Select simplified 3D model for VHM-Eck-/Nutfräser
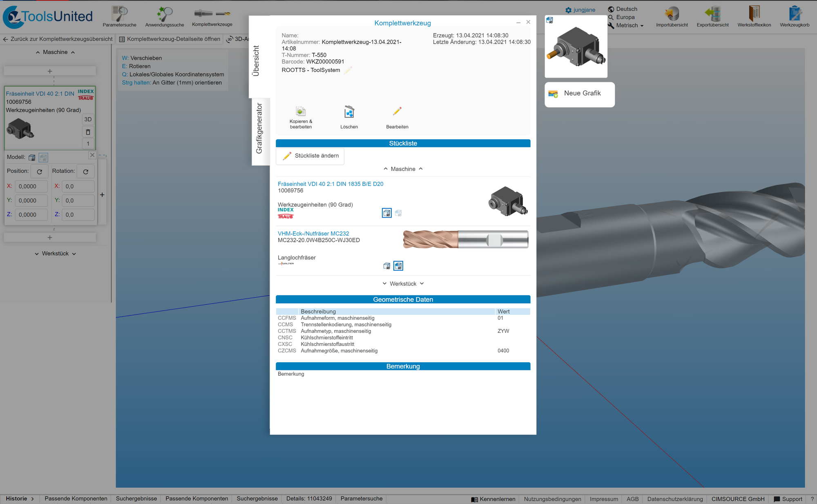This screenshot has width=817, height=504. click(x=387, y=266)
